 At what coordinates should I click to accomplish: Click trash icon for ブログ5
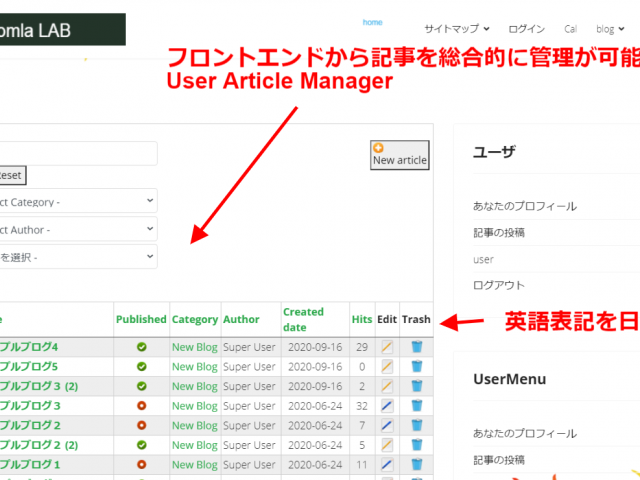(417, 366)
